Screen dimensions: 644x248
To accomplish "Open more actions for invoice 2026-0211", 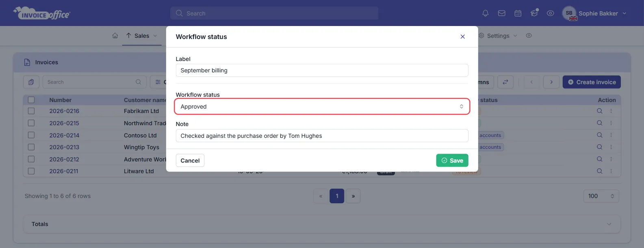I will tap(611, 171).
